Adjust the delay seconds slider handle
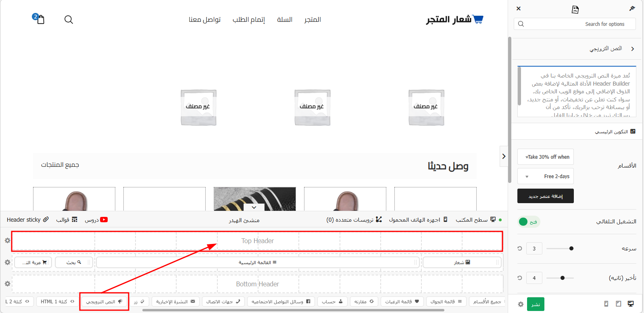The image size is (644, 313). (x=563, y=278)
